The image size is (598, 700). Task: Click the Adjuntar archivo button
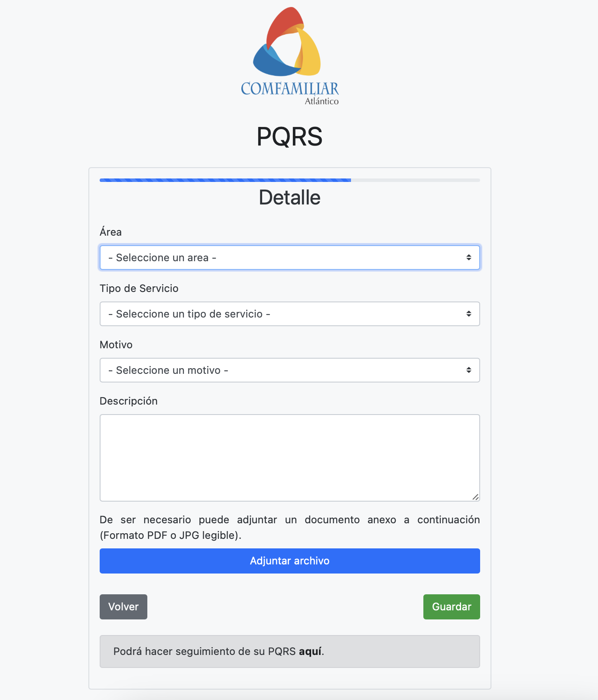click(289, 561)
